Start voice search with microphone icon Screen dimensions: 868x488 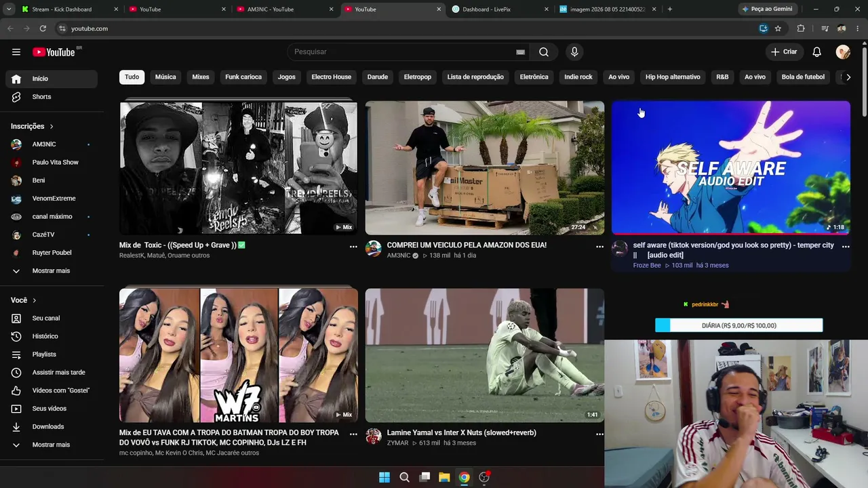(574, 52)
